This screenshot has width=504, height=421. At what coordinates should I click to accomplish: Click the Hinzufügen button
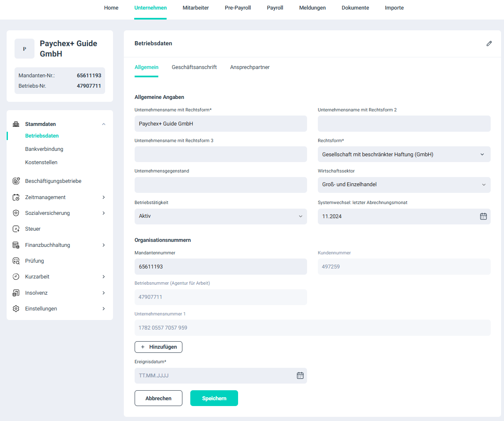coord(158,347)
